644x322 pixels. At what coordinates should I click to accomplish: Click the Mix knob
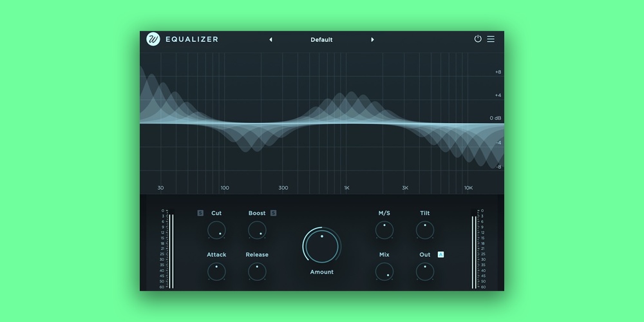point(384,271)
